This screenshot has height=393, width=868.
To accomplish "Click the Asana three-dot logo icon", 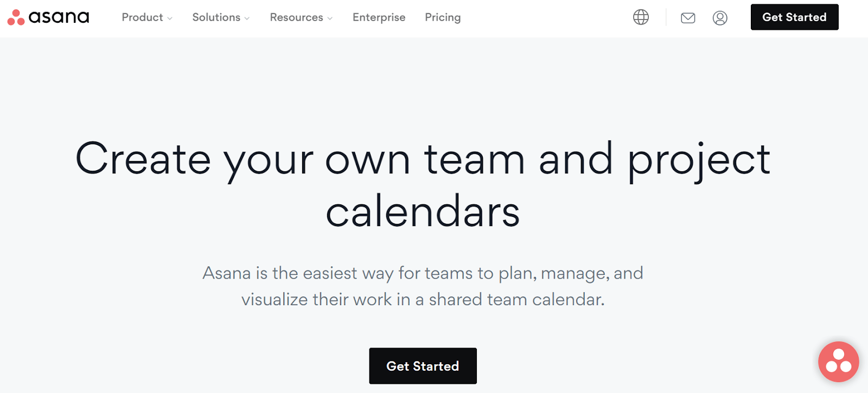I will [x=16, y=17].
